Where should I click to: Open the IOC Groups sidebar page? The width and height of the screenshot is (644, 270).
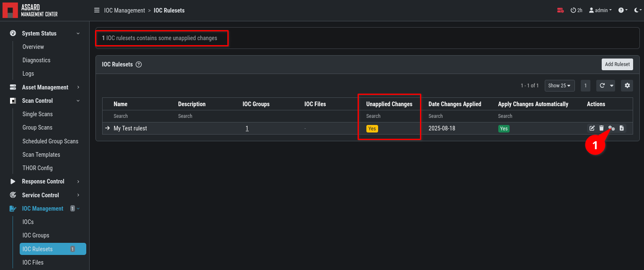pyautogui.click(x=36, y=235)
